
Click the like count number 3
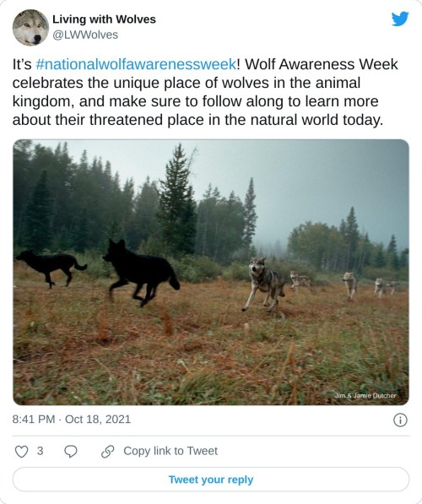point(40,451)
